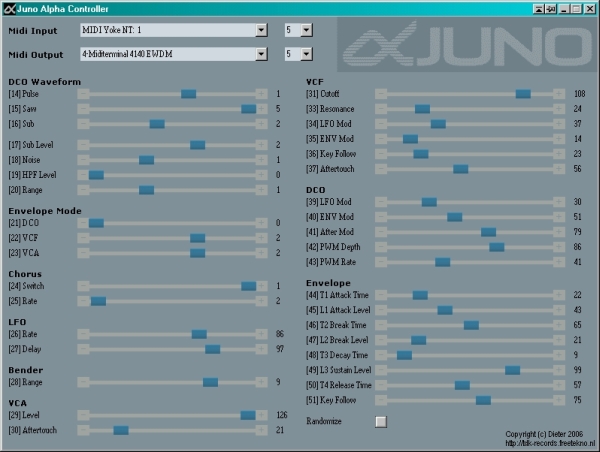Click the plus button of VCF Aftertouch slider

tap(559, 169)
